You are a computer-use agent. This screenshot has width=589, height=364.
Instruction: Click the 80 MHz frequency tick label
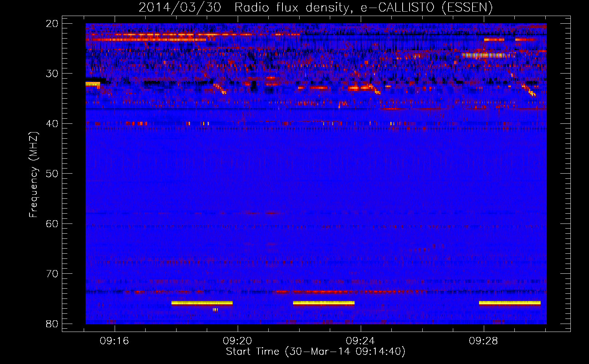tap(52, 324)
